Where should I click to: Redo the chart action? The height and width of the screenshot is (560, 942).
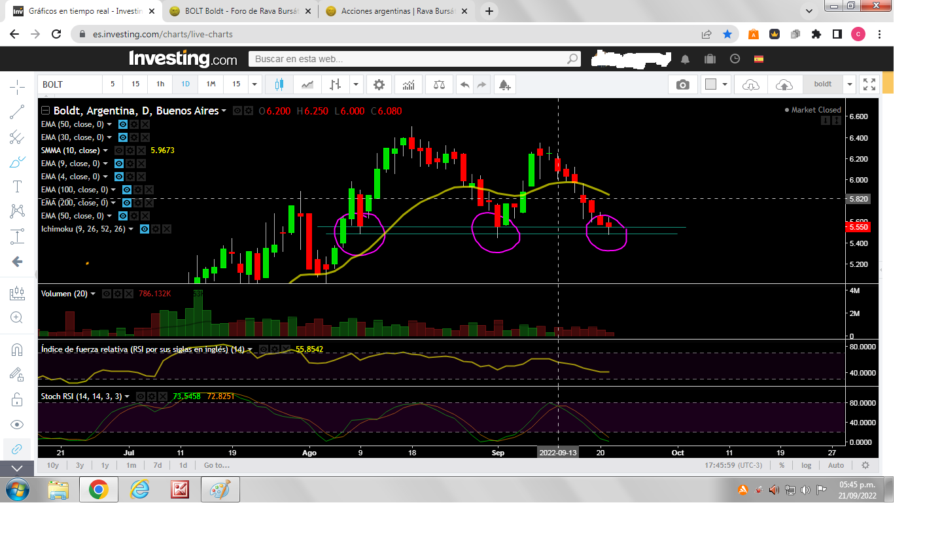coord(481,84)
